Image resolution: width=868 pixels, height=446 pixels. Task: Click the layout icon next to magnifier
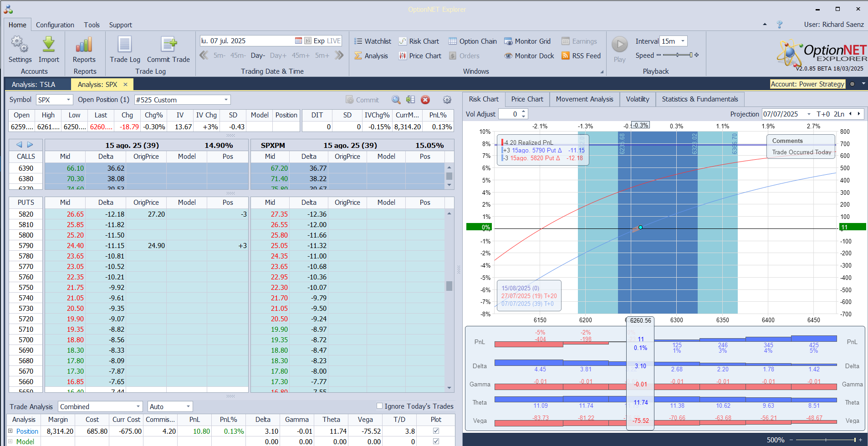click(x=410, y=100)
